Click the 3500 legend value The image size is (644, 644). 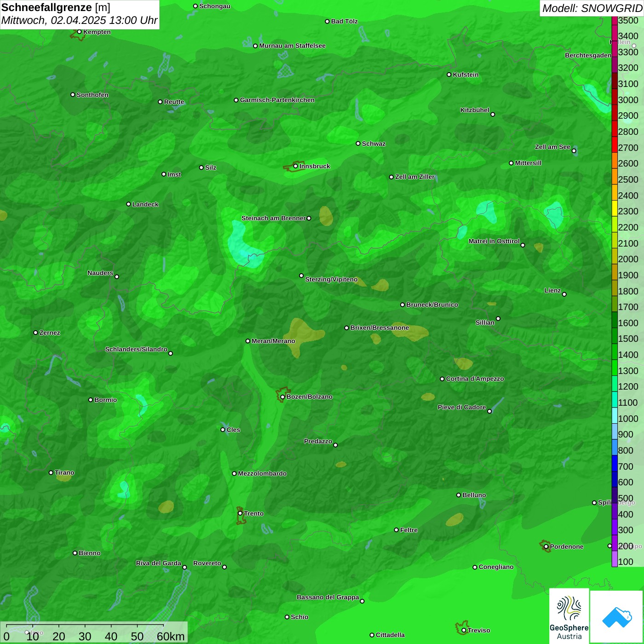[x=628, y=20]
